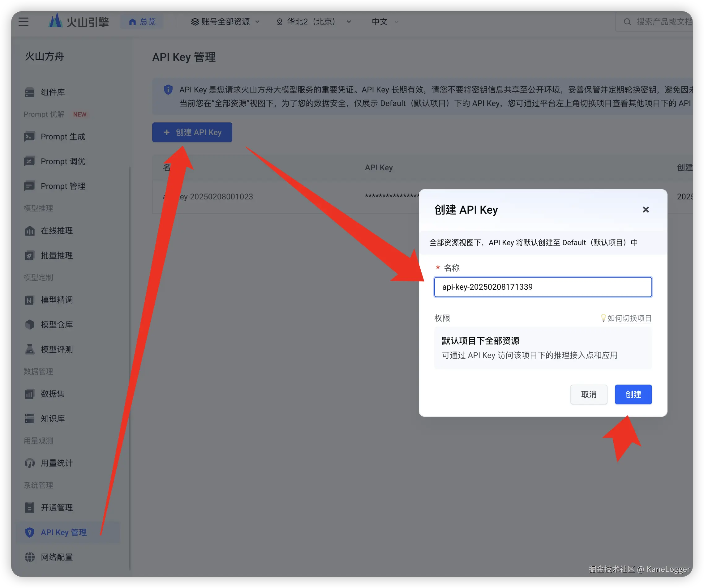This screenshot has width=704, height=588.
Task: Click the API Key 管理 shield icon
Action: pyautogui.click(x=29, y=532)
